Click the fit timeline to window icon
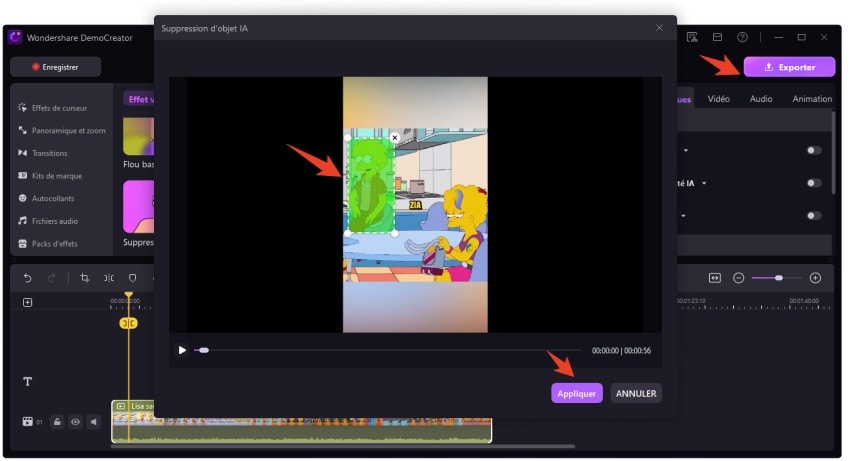Viewport: 850px width, 461px height. tap(714, 278)
